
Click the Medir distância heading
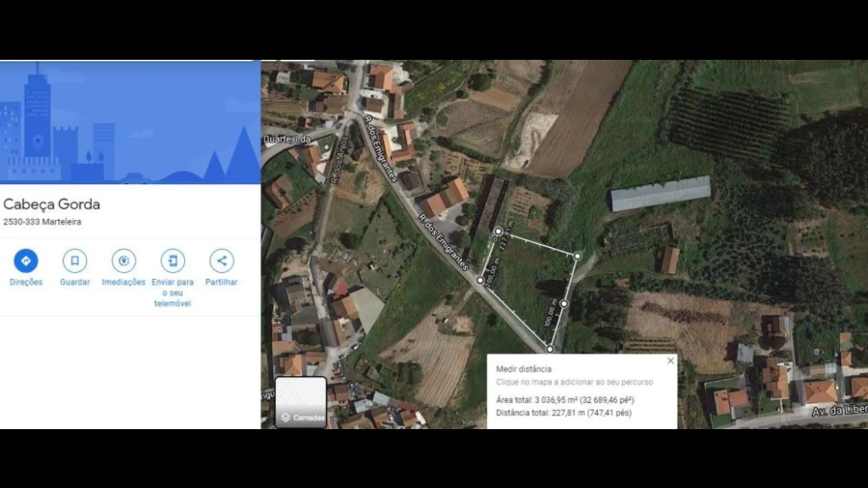(x=524, y=369)
